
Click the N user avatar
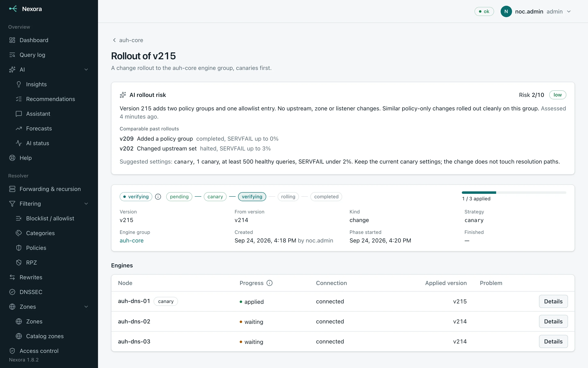click(x=506, y=11)
